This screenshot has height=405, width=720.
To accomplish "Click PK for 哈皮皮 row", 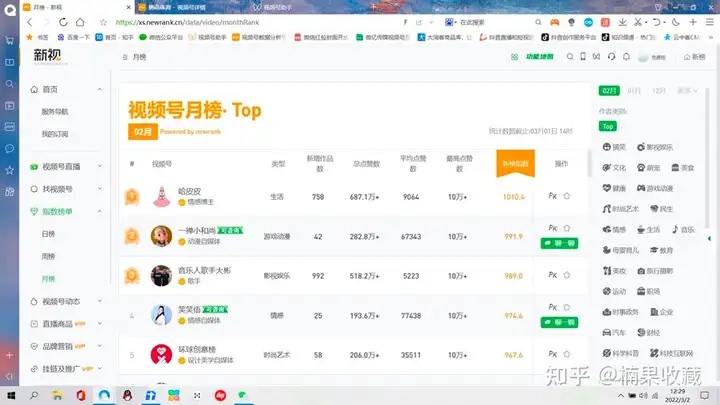I will [552, 196].
